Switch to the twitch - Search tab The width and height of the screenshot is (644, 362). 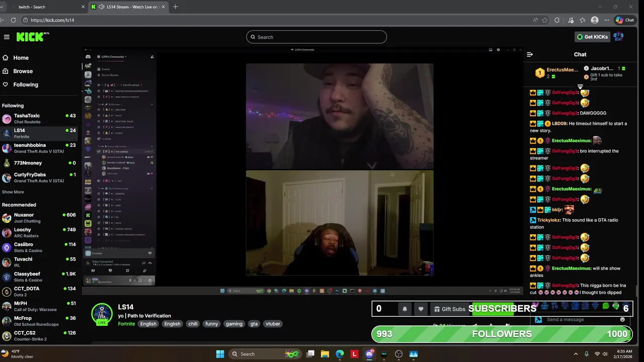(44, 7)
